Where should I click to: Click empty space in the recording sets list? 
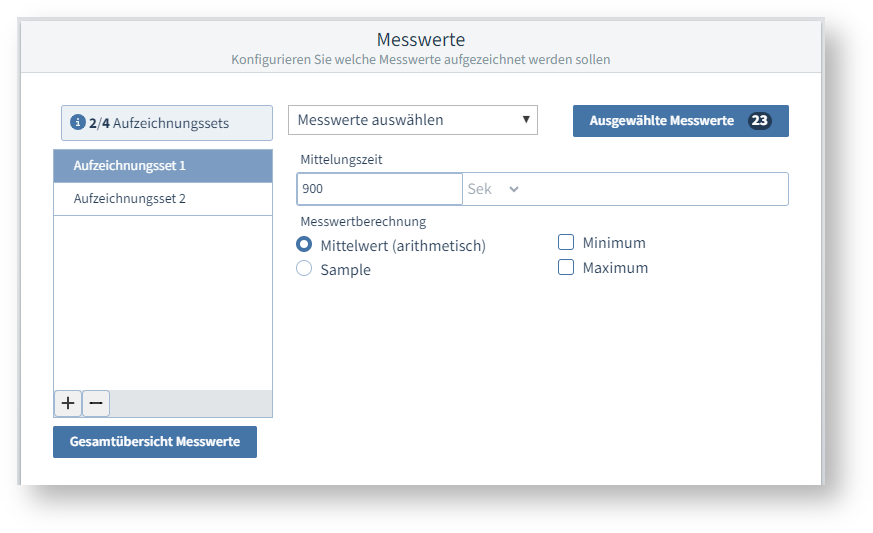pos(162,300)
